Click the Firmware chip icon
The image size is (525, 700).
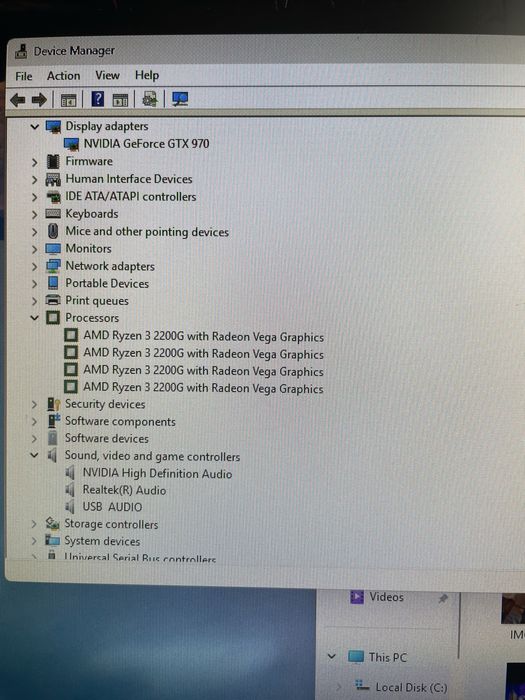(53, 162)
